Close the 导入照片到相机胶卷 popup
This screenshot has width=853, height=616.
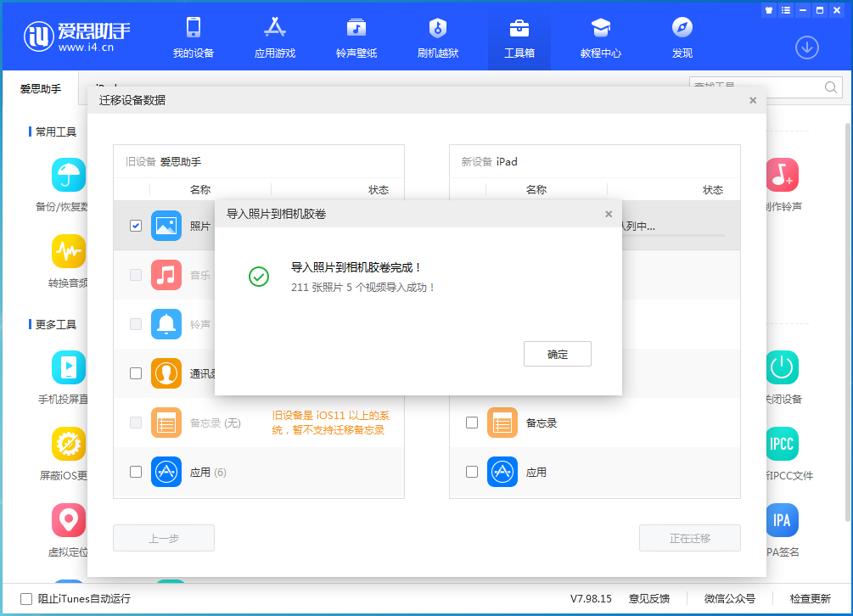click(x=608, y=215)
